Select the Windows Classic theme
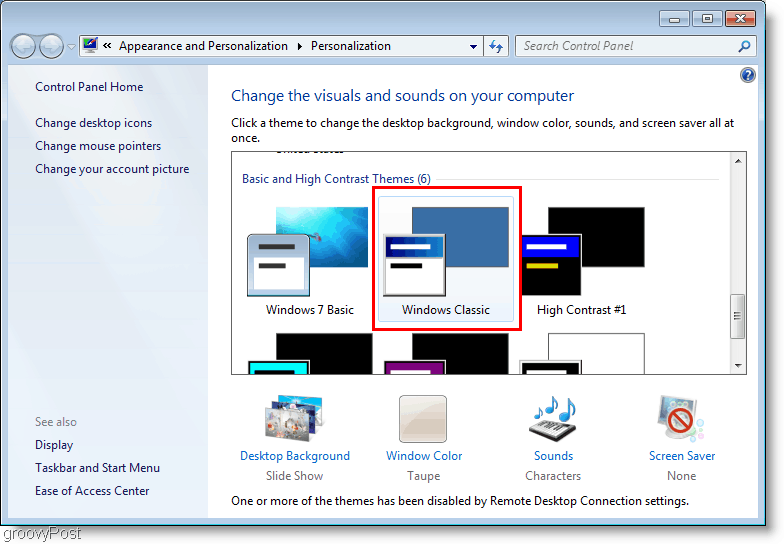Viewport: 784px width, 544px height. (446, 260)
